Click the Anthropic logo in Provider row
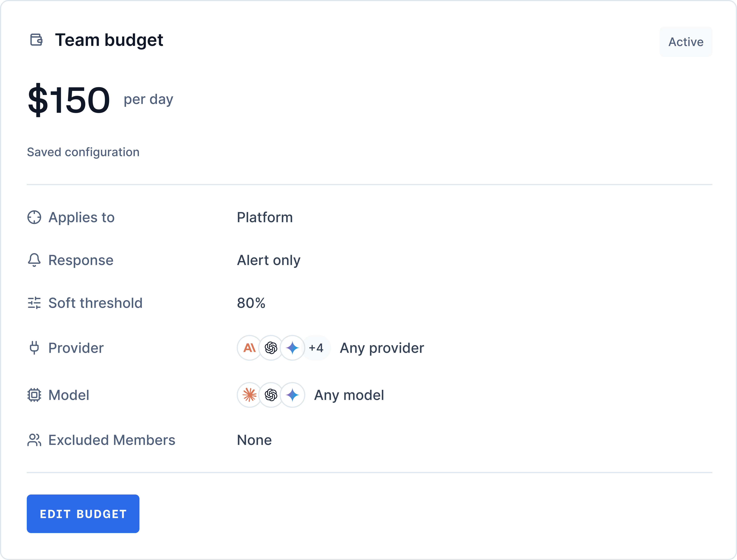The height and width of the screenshot is (560, 737). click(249, 348)
